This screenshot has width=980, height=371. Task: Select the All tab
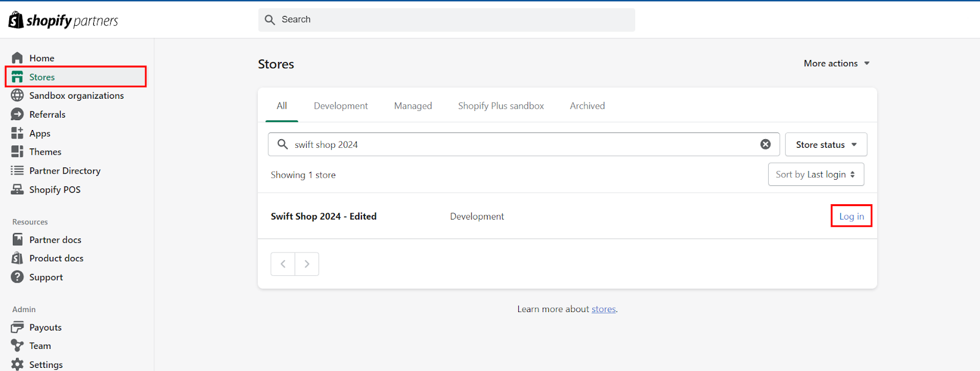(282, 105)
